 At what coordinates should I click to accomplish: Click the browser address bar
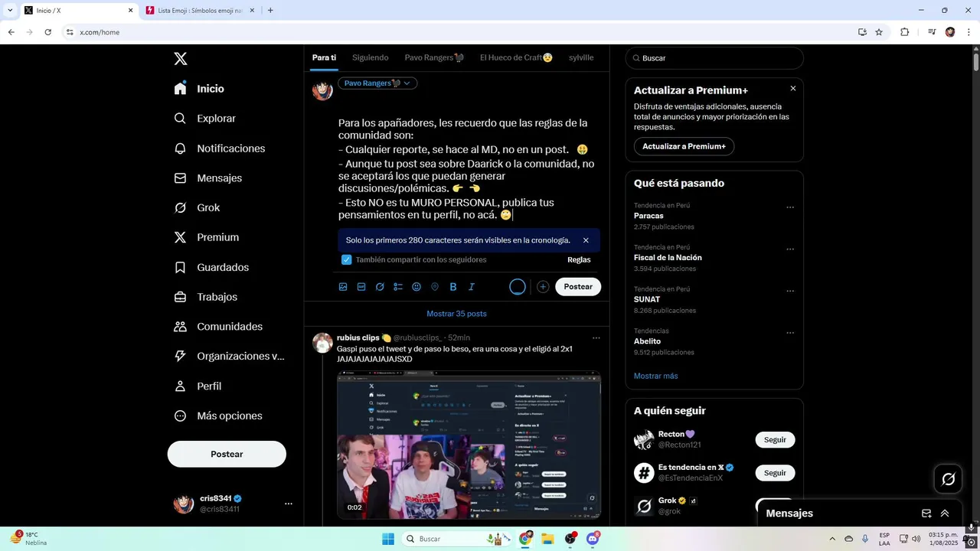tap(459, 32)
